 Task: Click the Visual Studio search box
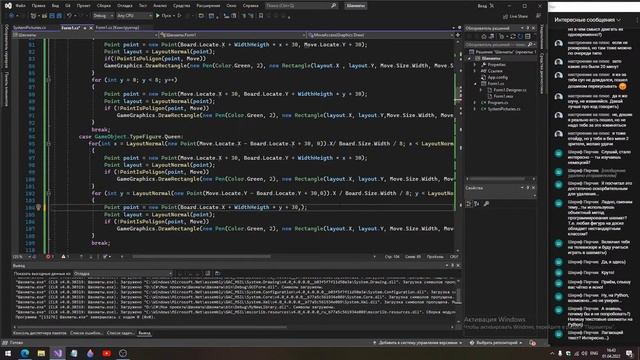click(x=301, y=6)
